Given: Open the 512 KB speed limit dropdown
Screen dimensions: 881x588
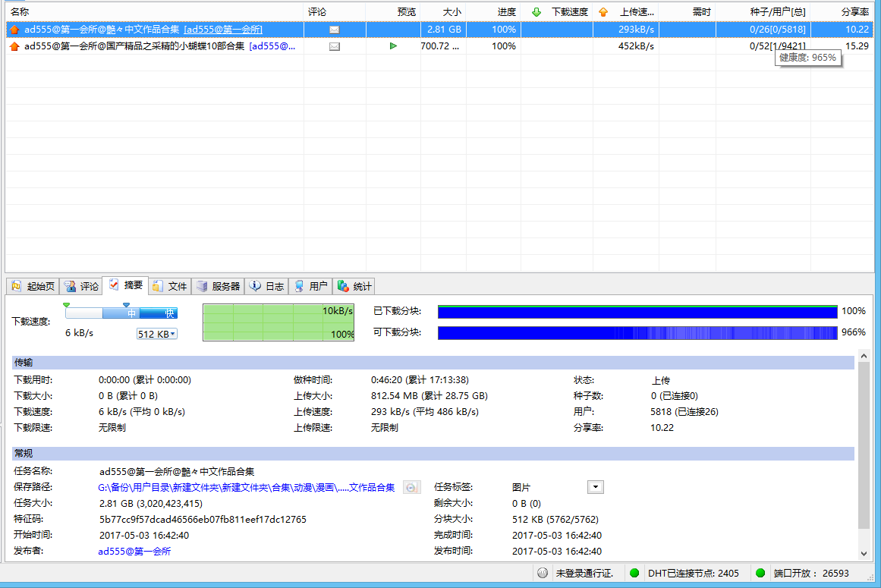Looking at the screenshot, I should coord(156,334).
